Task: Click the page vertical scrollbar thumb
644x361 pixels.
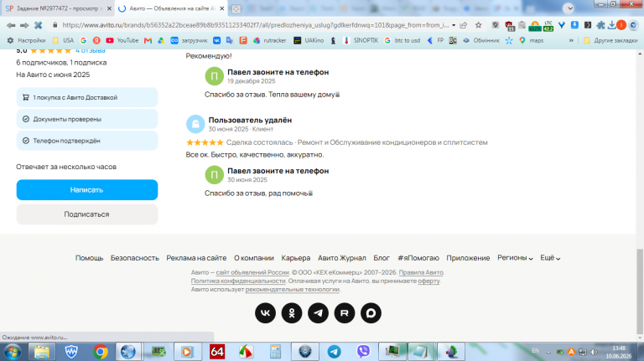Action: click(x=640, y=291)
